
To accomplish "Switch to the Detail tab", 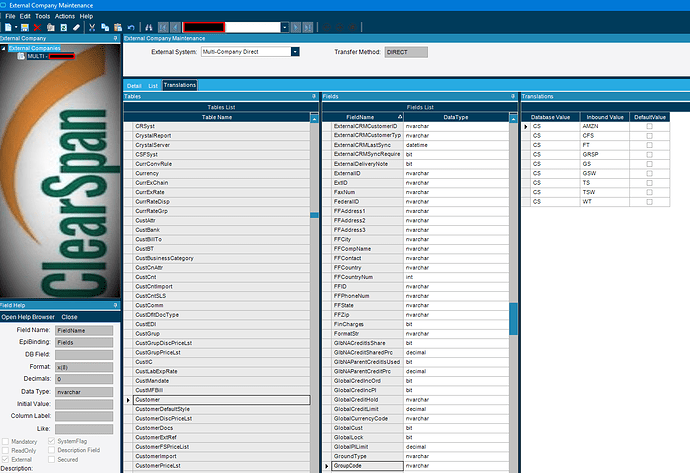I will click(x=134, y=86).
